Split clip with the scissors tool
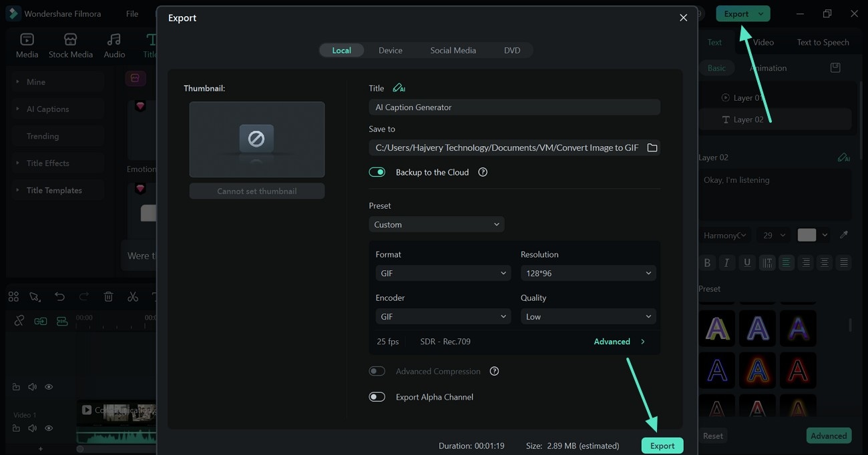Viewport: 868px width, 455px height. 133,297
